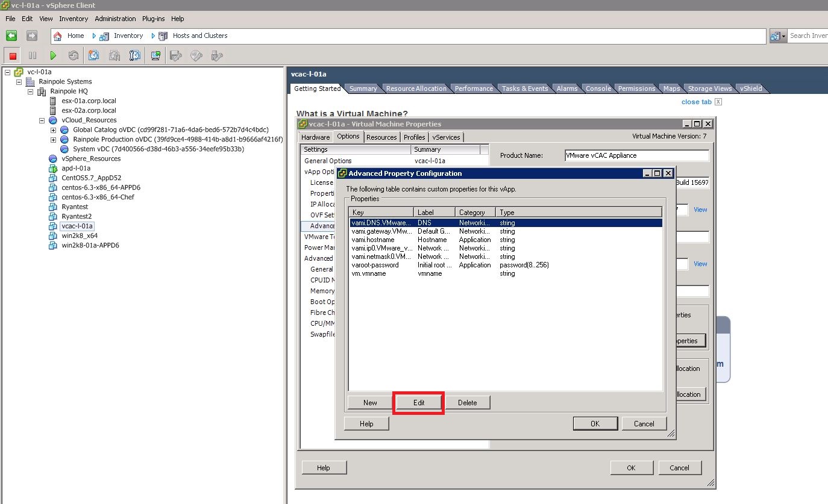
Task: Launch the virtual machine console icon
Action: [155, 55]
